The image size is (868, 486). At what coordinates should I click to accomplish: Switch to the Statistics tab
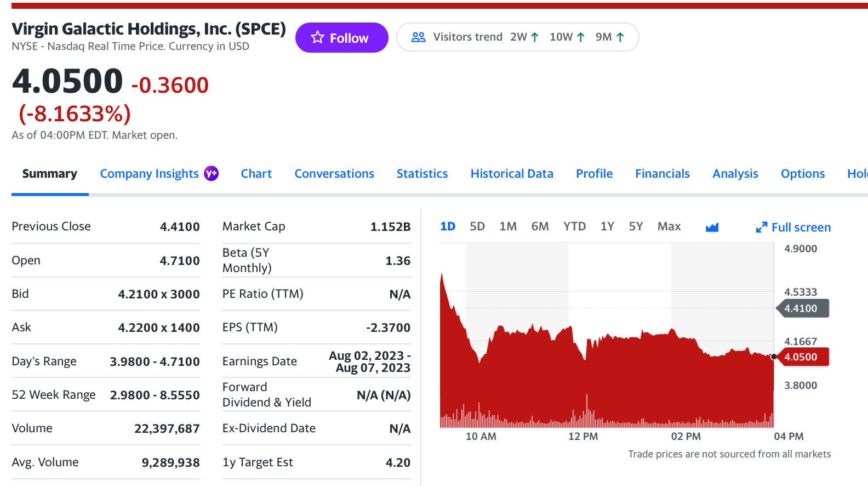[422, 174]
